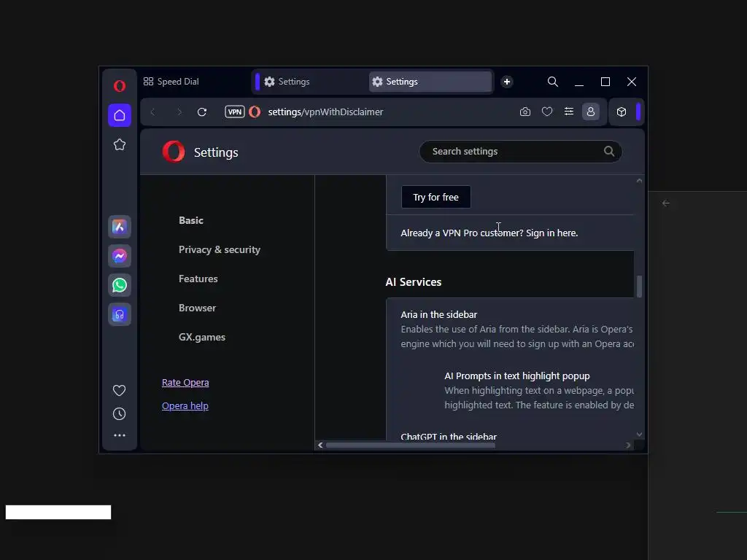Reload the current page
Viewport: 747px width, 560px height.
point(202,112)
